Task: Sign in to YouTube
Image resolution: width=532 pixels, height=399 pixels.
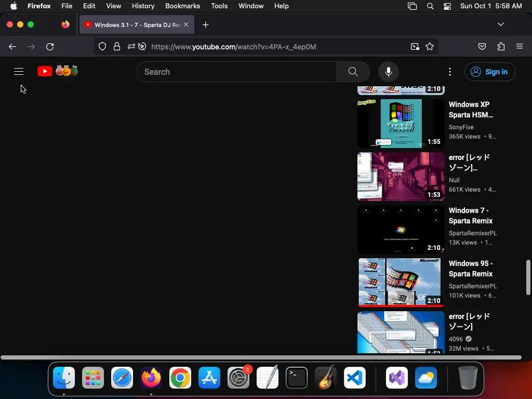Action: coord(490,72)
